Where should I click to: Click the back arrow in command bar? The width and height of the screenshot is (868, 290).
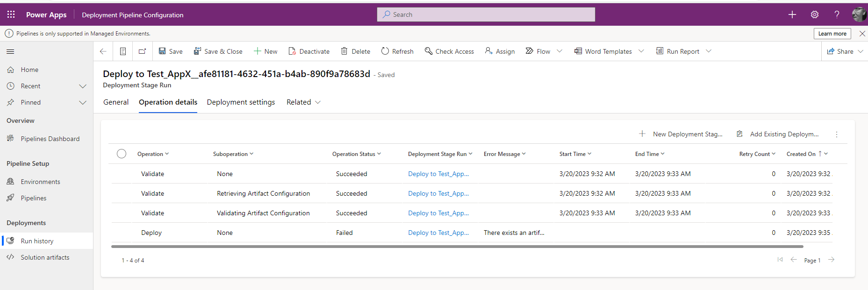tap(103, 51)
